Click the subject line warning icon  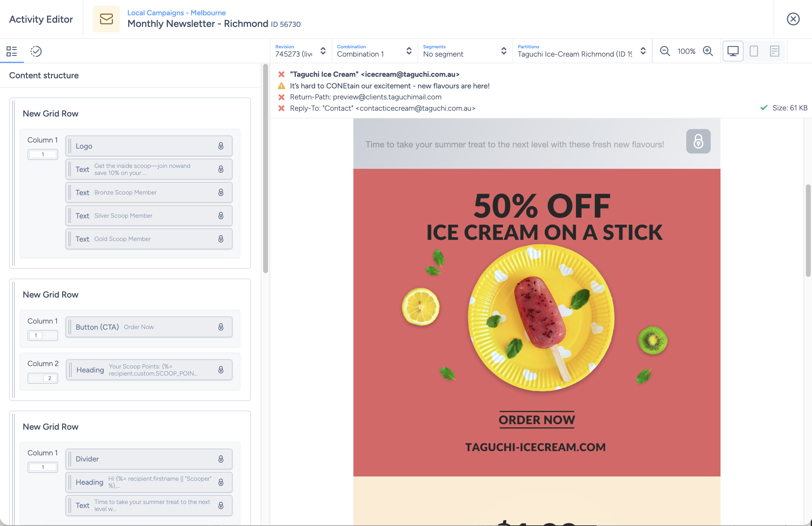click(x=281, y=86)
